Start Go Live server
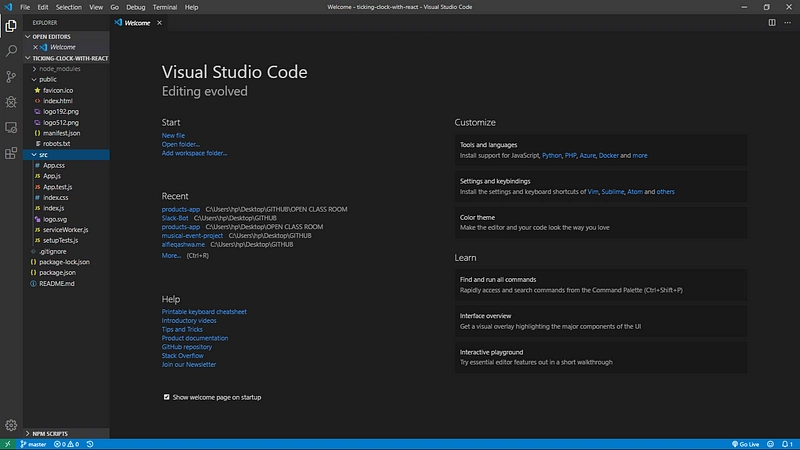 tap(745, 444)
